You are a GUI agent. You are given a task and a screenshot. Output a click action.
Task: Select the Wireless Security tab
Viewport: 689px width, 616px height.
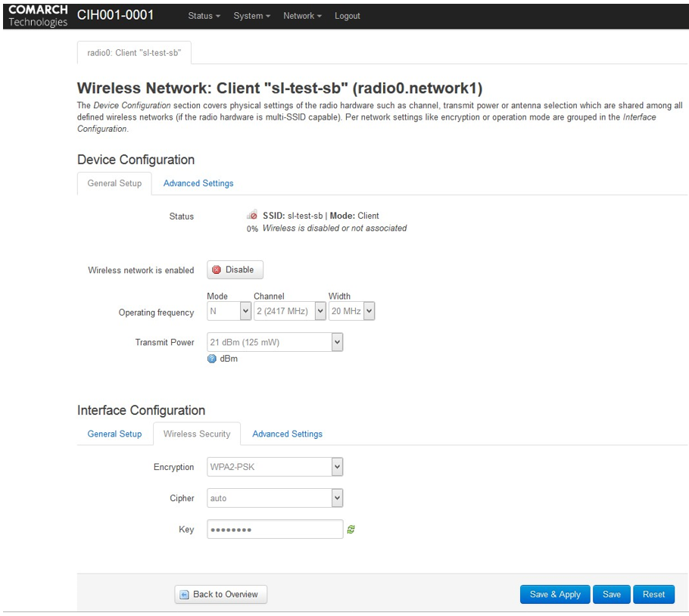pos(197,434)
